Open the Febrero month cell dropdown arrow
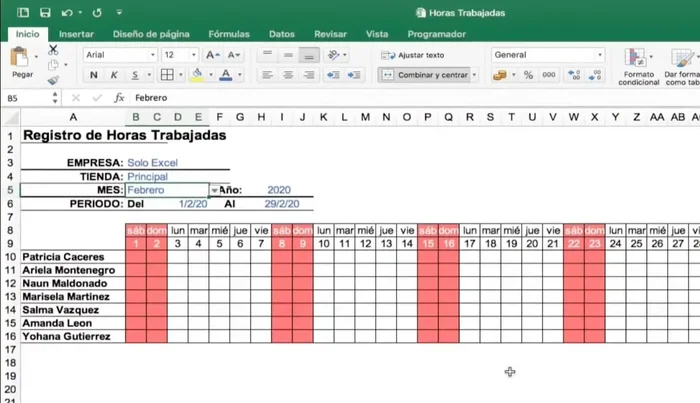Viewport: 700px width, 403px height. click(x=215, y=191)
